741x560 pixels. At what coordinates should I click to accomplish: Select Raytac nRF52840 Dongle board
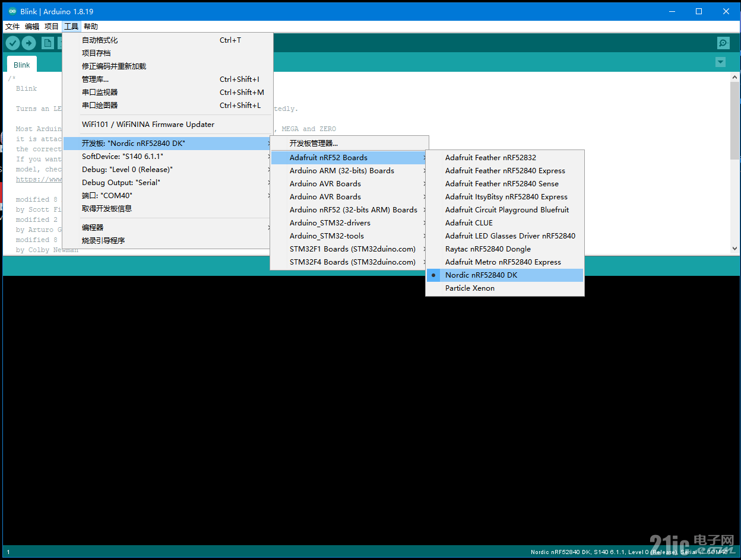(505, 249)
